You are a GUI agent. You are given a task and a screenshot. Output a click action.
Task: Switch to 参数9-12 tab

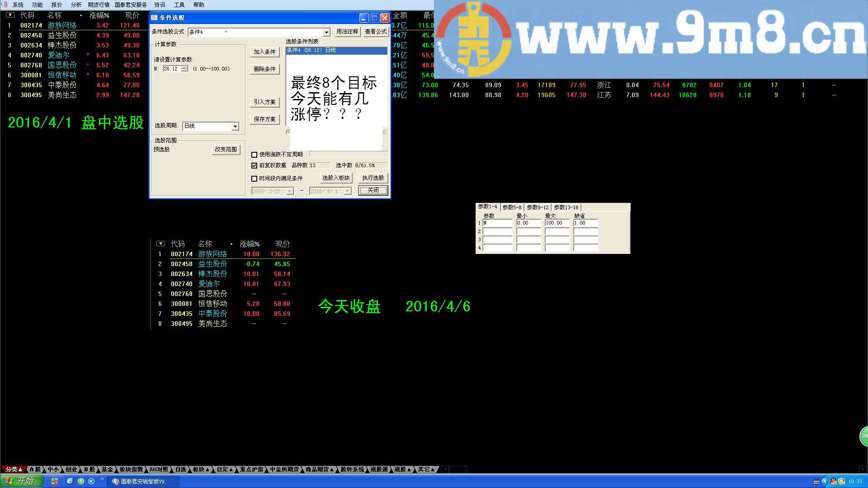pos(538,207)
